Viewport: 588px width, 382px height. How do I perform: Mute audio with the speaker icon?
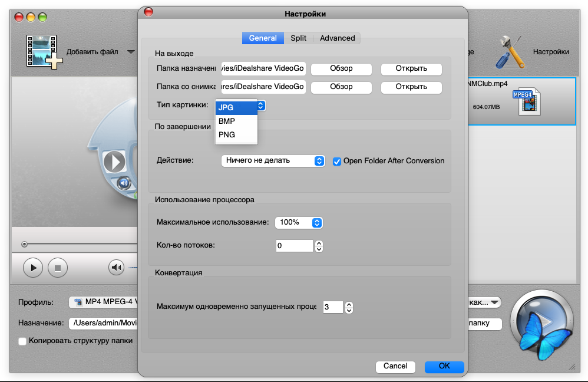[116, 268]
